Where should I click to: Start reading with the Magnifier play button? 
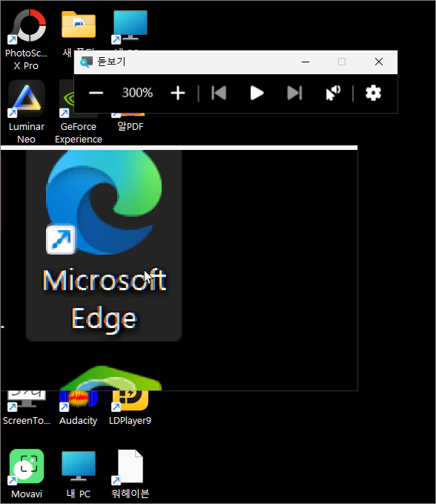click(x=257, y=94)
